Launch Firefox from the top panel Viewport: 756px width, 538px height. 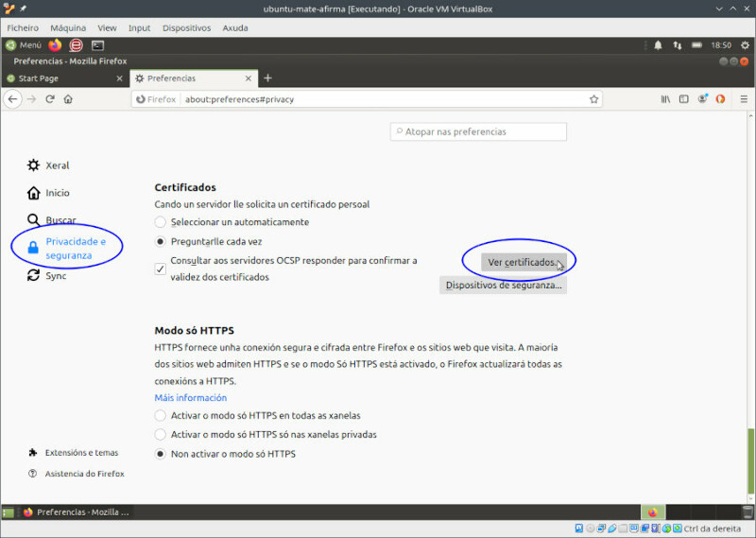pos(55,44)
